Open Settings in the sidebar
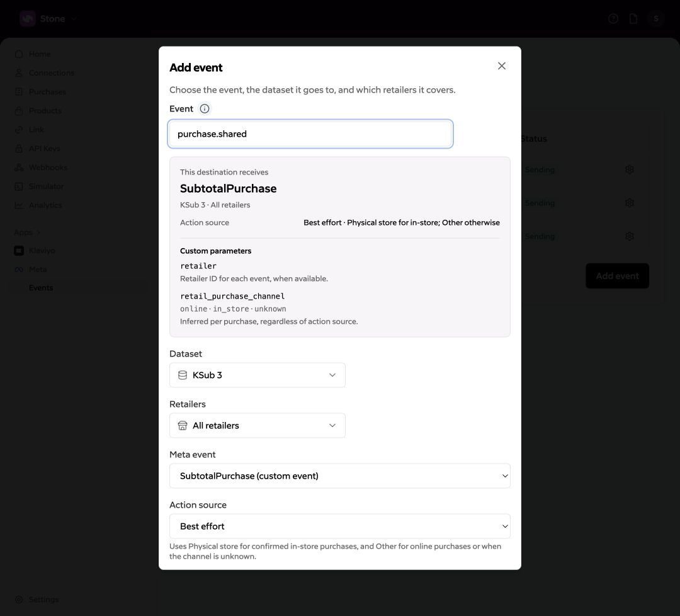The height and width of the screenshot is (616, 680). [x=43, y=600]
